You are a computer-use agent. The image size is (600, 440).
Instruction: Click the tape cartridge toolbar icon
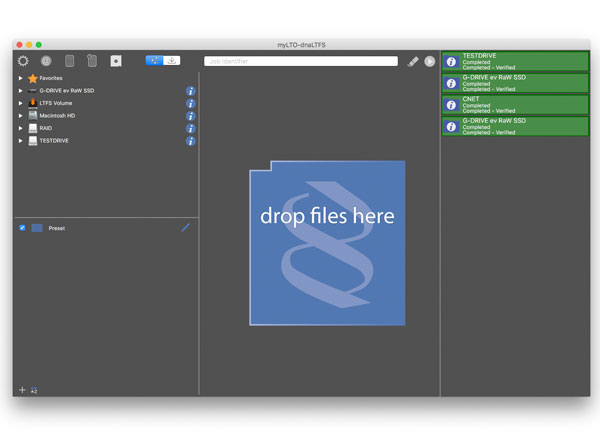(69, 61)
